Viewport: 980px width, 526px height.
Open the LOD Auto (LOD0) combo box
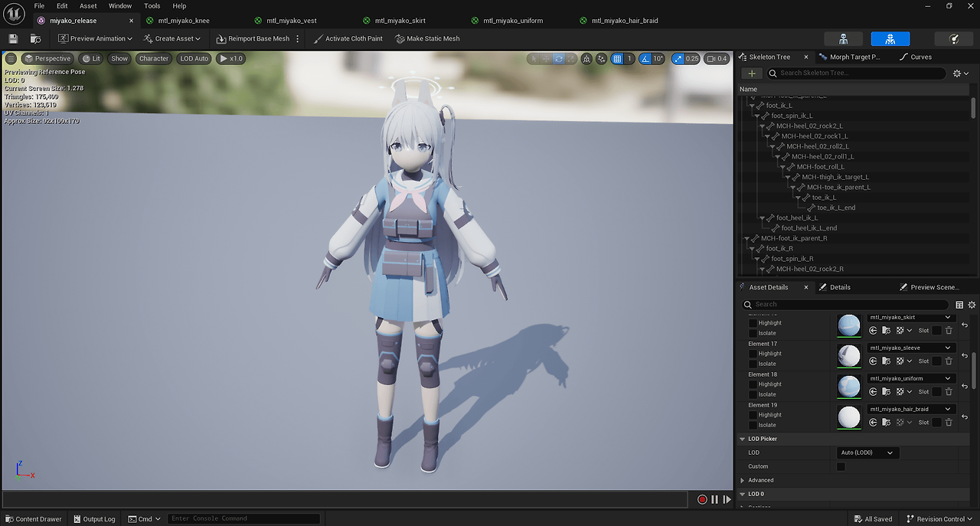pos(867,452)
